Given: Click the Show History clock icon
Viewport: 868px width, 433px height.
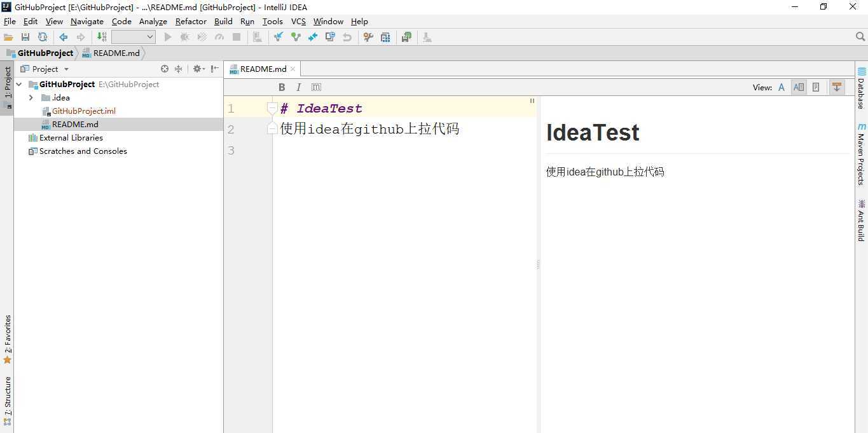Looking at the screenshot, I should coord(330,38).
